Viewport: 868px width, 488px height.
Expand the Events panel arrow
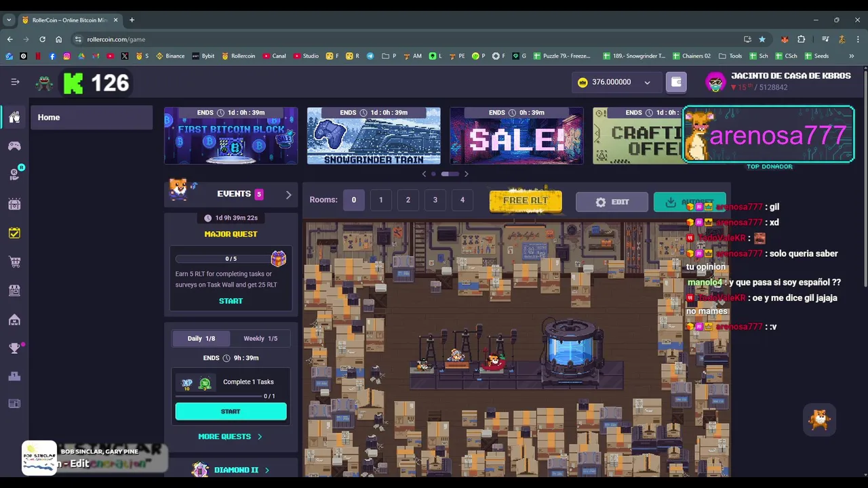tap(288, 195)
